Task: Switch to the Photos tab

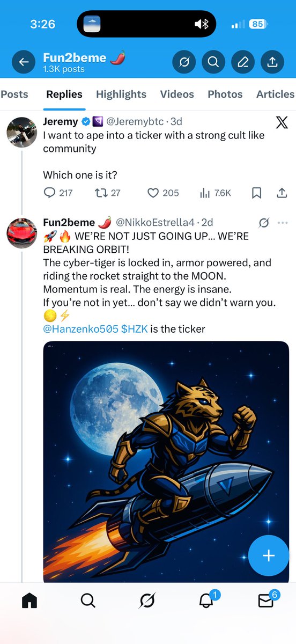Action: coord(225,94)
